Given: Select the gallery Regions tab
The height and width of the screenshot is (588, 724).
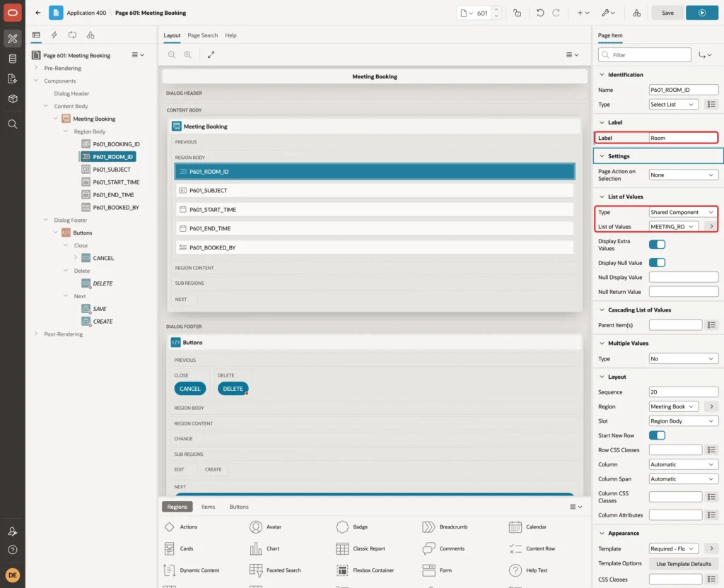Looking at the screenshot, I should click(177, 507).
